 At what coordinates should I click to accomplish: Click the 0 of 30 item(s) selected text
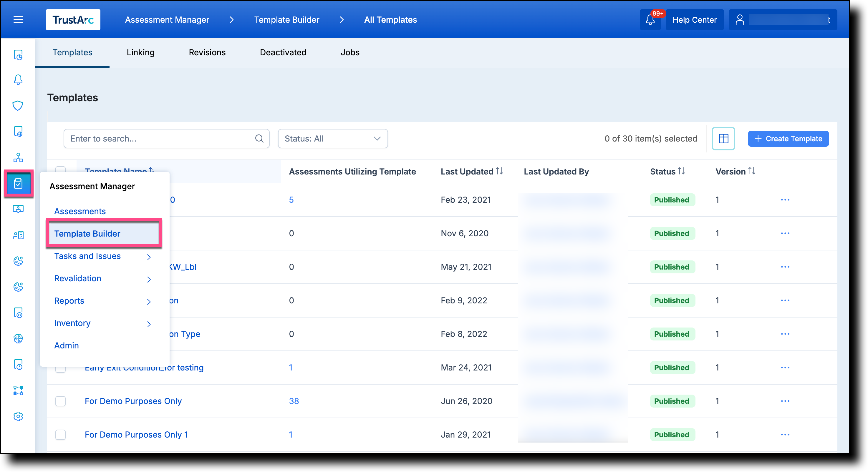(x=651, y=138)
